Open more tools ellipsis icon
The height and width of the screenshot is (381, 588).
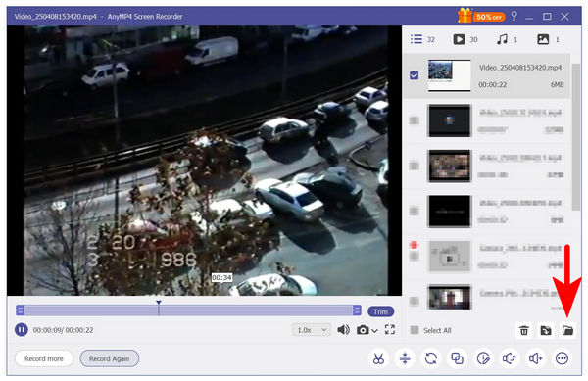click(562, 358)
